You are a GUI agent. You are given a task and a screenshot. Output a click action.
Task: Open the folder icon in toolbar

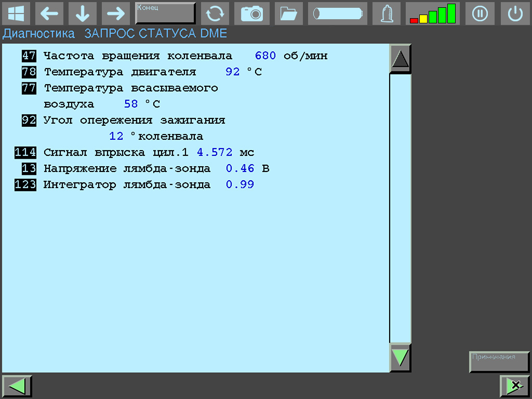[288, 14]
